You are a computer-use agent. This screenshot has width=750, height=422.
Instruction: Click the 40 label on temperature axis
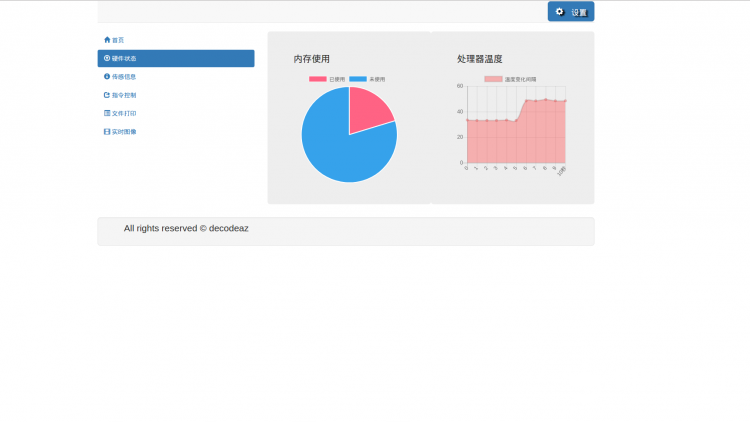pyautogui.click(x=460, y=111)
